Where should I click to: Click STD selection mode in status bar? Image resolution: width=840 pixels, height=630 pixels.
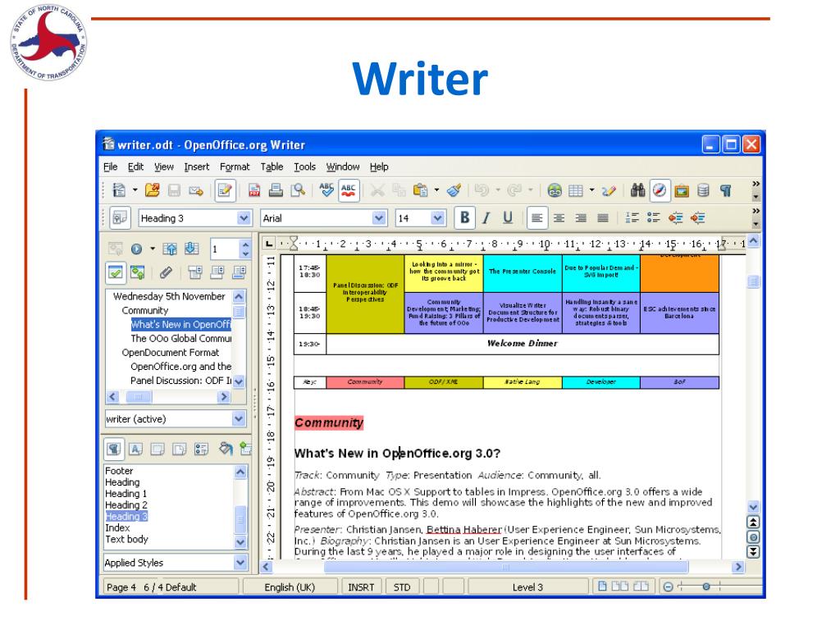coord(402,587)
